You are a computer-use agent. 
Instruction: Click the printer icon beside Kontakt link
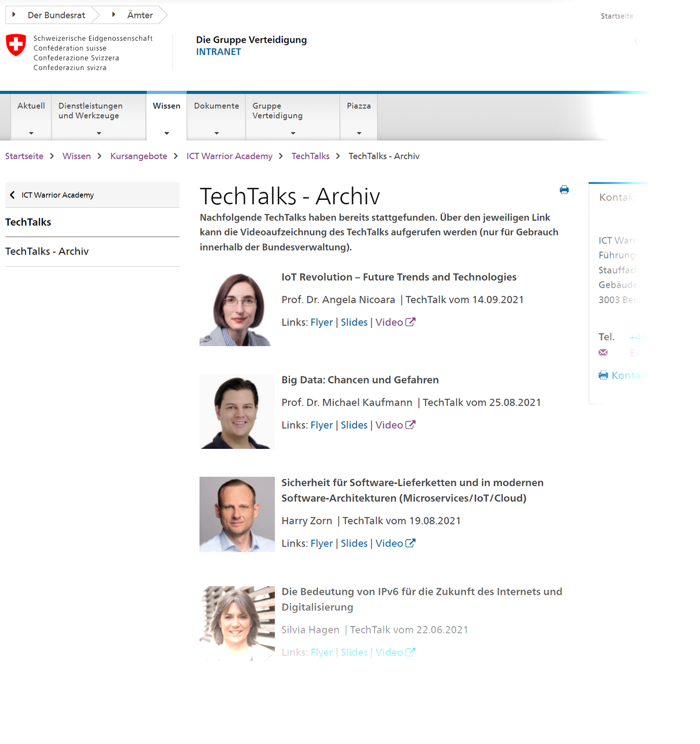coord(603,375)
